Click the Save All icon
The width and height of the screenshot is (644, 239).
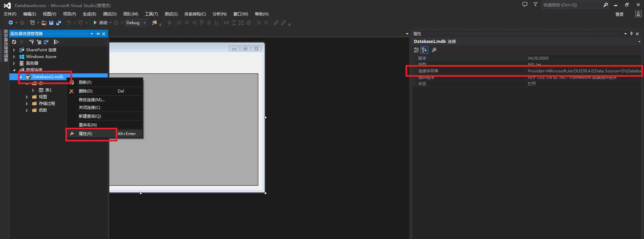(59, 23)
